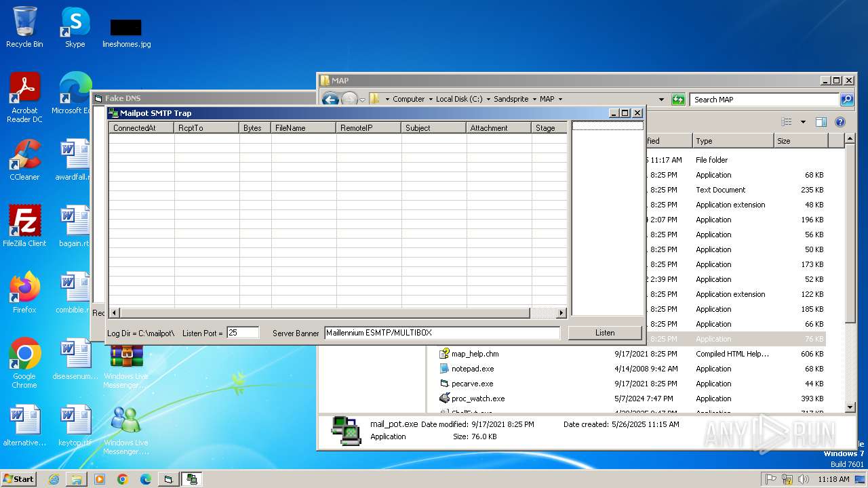Toggle preview pane in MAP explorer
The width and height of the screenshot is (868, 488).
(821, 122)
